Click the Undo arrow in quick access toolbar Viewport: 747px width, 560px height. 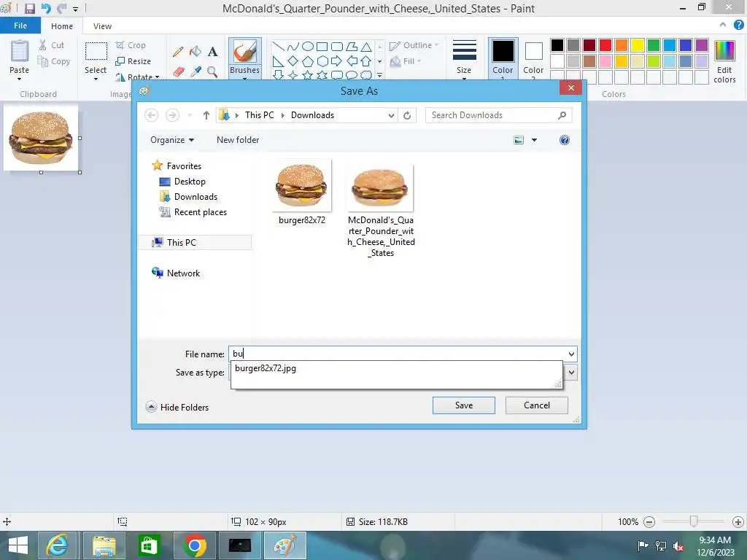[46, 9]
